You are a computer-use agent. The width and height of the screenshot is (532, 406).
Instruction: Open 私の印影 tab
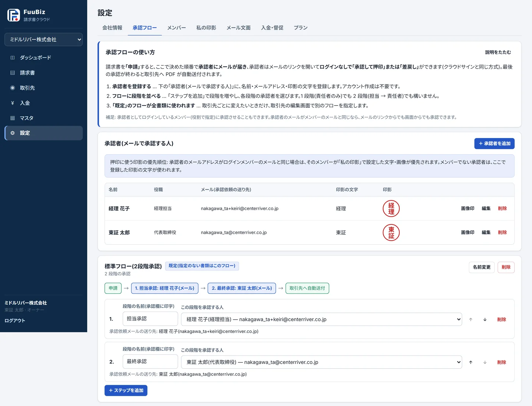[x=206, y=28]
